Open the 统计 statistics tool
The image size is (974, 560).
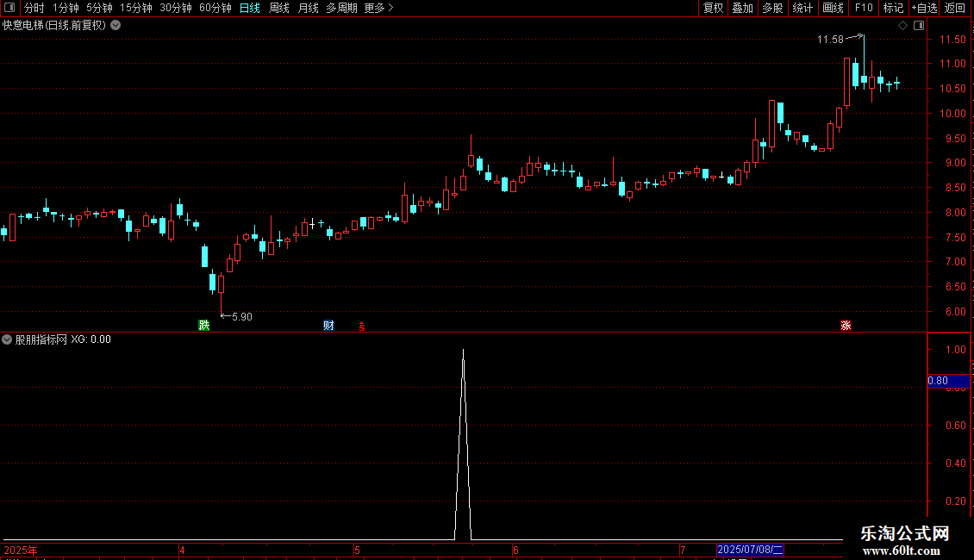point(802,8)
